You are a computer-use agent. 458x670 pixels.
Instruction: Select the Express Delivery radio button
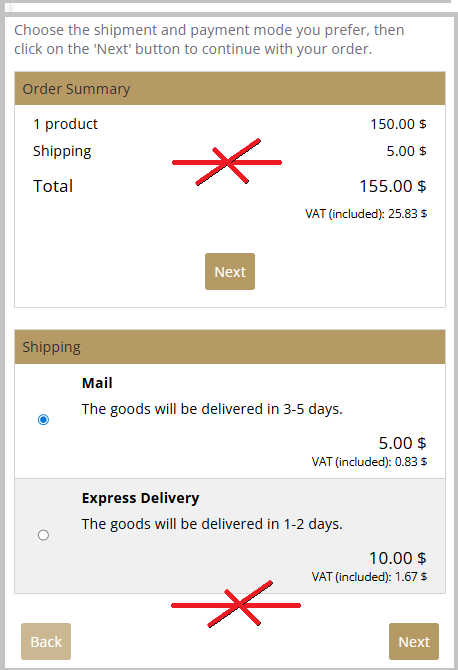coord(43,535)
